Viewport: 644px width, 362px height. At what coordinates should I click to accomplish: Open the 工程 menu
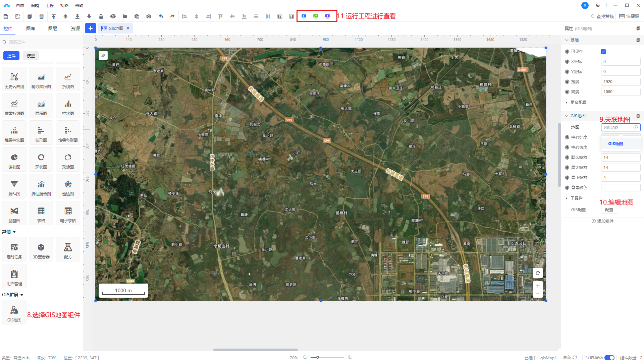[x=49, y=5]
